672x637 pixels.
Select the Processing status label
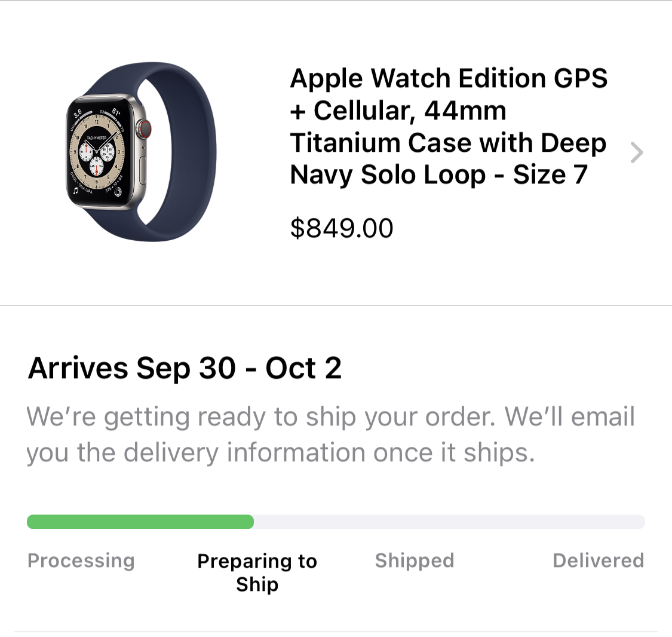[81, 561]
